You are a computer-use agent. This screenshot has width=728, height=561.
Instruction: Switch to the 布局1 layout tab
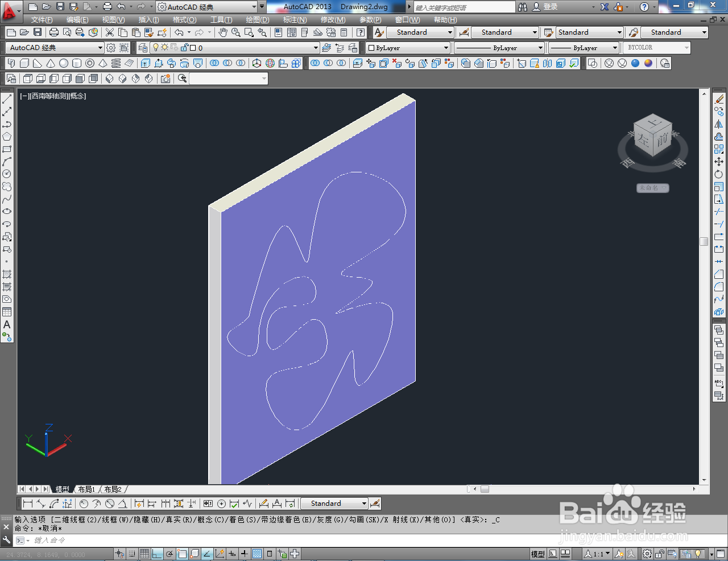coord(86,489)
